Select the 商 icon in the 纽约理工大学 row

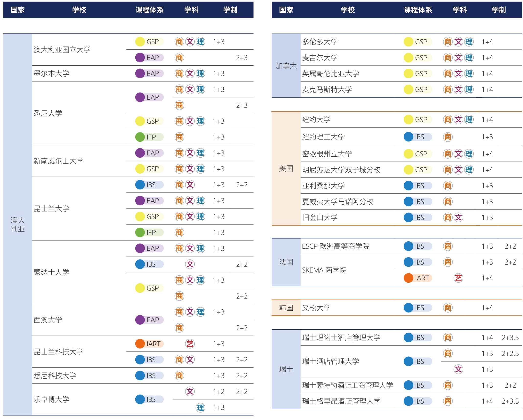(448, 137)
